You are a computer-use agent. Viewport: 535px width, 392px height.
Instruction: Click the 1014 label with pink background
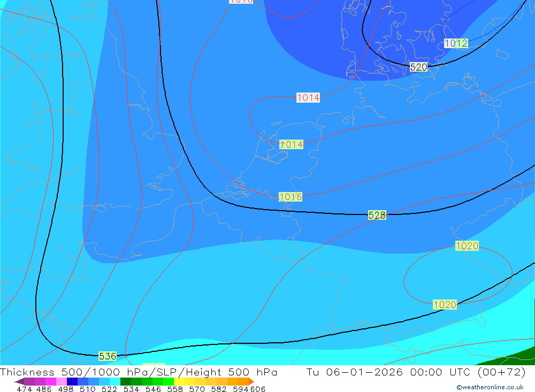[308, 98]
